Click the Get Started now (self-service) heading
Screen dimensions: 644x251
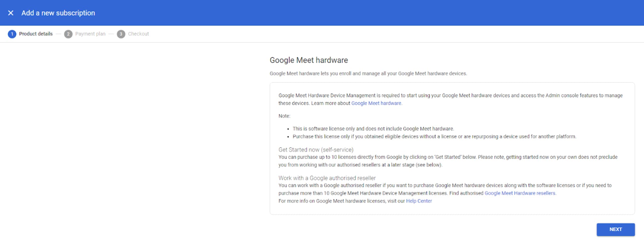pos(316,150)
